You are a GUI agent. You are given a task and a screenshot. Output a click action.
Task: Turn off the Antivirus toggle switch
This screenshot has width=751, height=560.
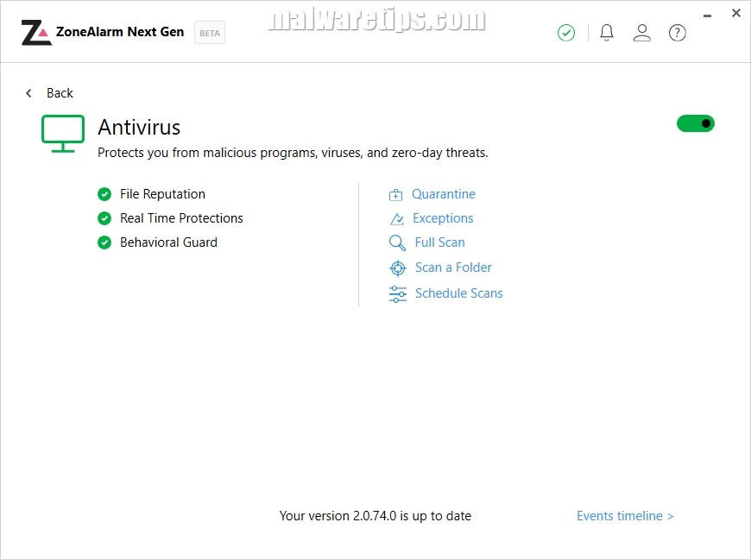pyautogui.click(x=696, y=123)
